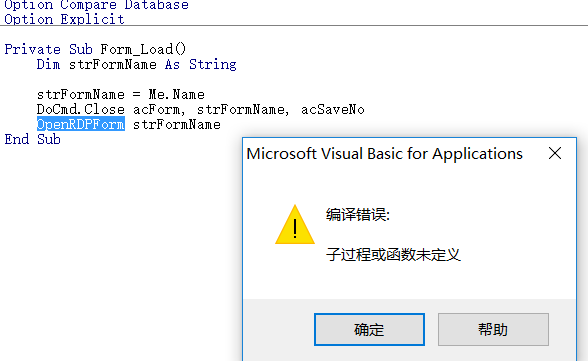The image size is (588, 361).
Task: Open help via the 帮助 button
Action: (493, 330)
